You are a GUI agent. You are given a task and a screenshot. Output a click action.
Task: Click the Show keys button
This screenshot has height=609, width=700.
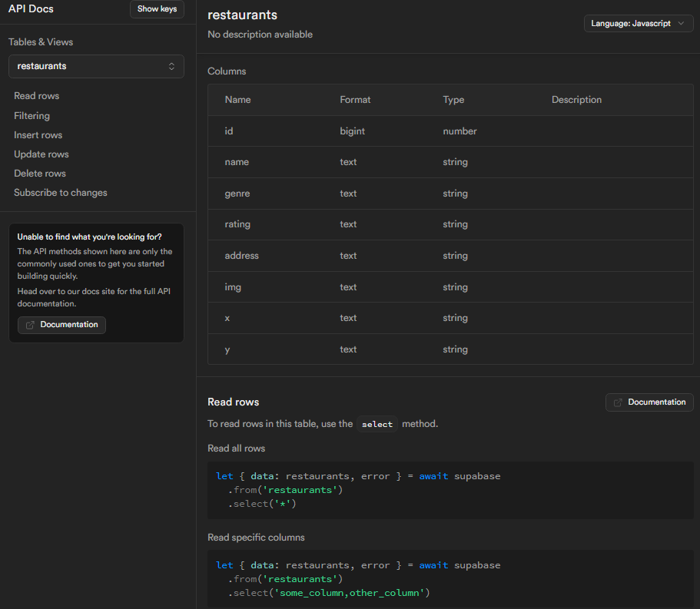tap(157, 9)
